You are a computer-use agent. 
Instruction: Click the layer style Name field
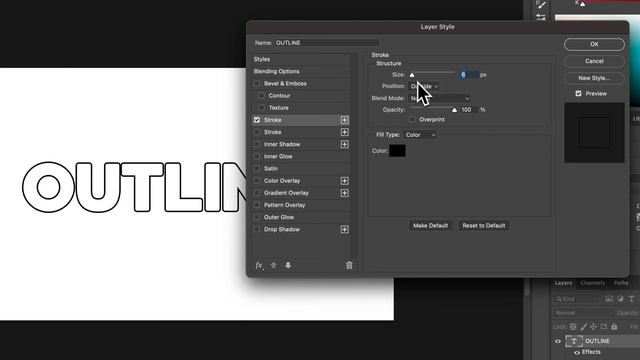click(327, 43)
